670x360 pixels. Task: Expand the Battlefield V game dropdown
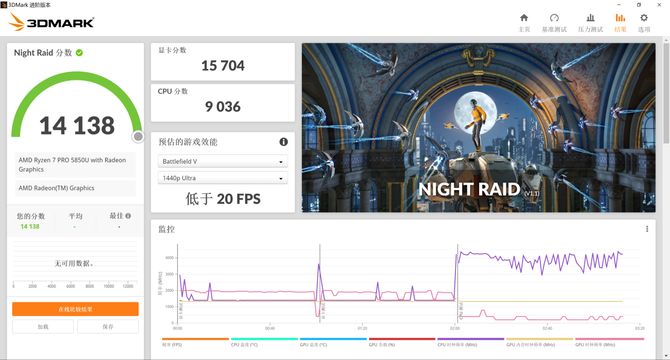point(223,161)
